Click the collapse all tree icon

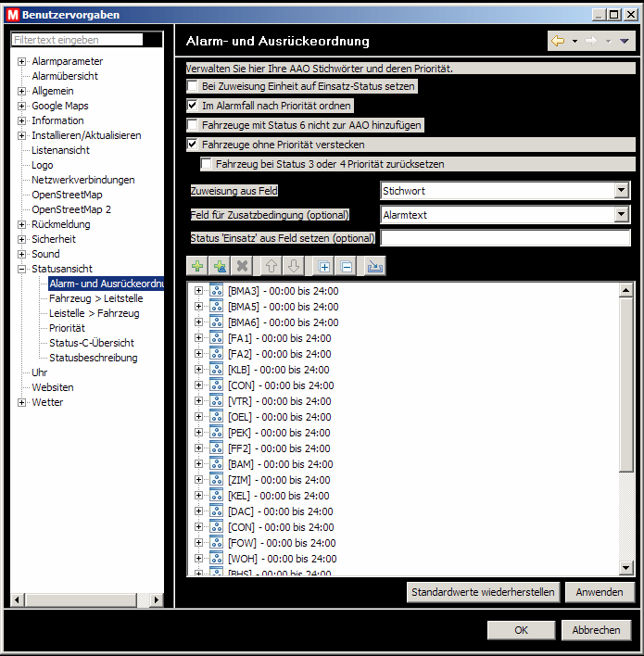[x=347, y=266]
